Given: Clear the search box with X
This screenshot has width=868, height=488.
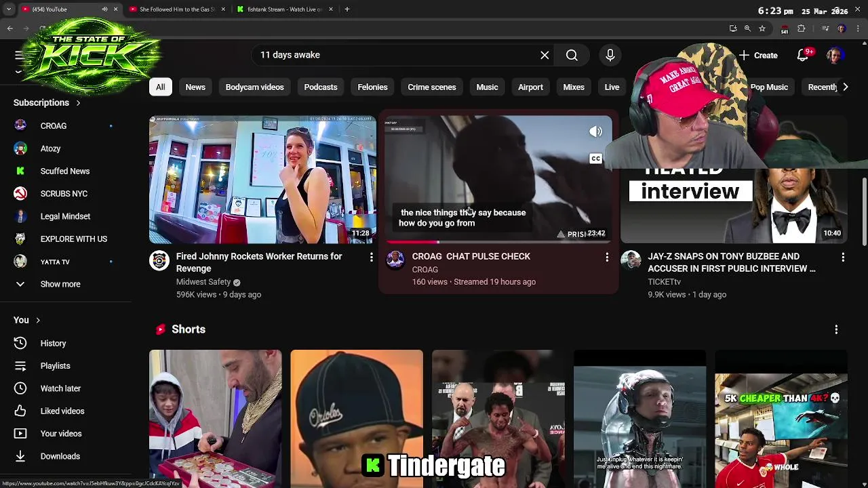Looking at the screenshot, I should click(545, 55).
